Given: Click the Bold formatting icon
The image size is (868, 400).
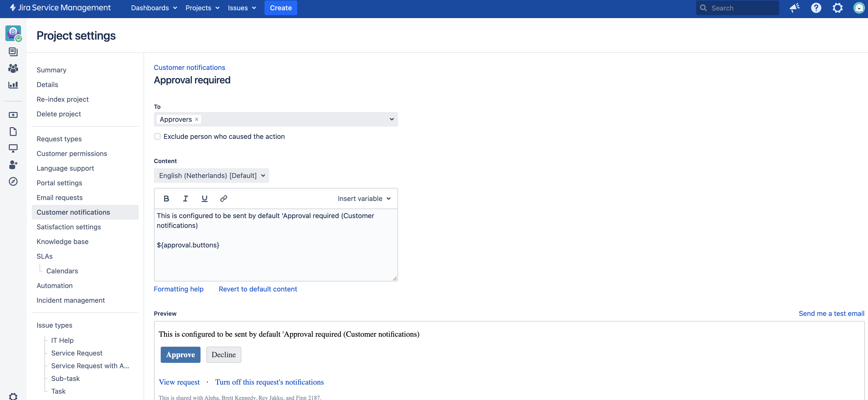Looking at the screenshot, I should pos(166,199).
